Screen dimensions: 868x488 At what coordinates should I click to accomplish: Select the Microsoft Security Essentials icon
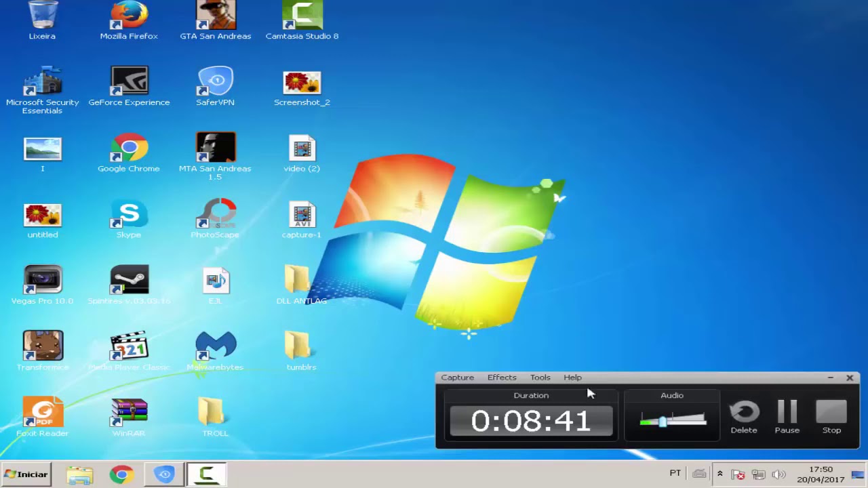(42, 90)
